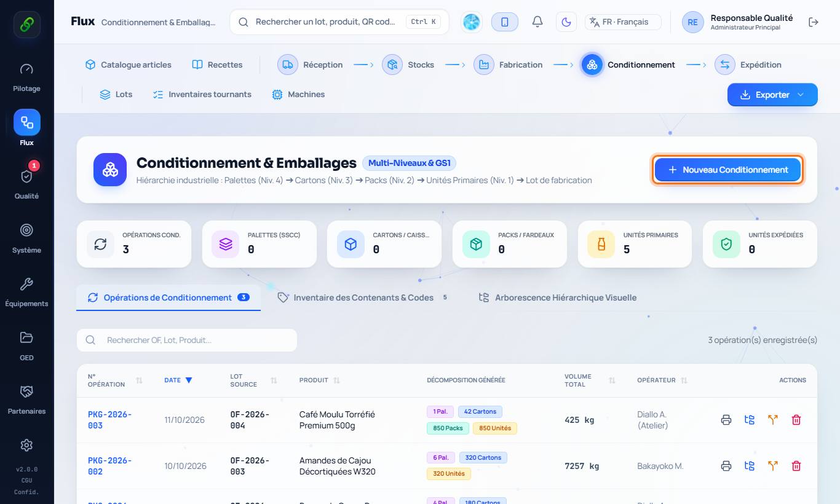Toggle dark mode with moon icon

[566, 22]
